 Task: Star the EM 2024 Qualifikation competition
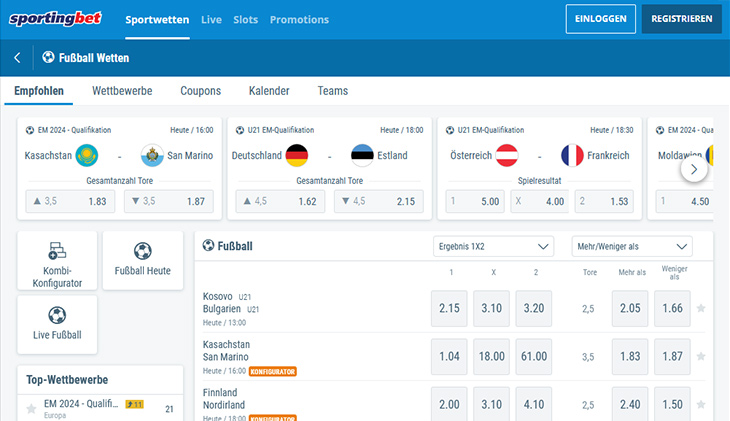[x=31, y=409]
